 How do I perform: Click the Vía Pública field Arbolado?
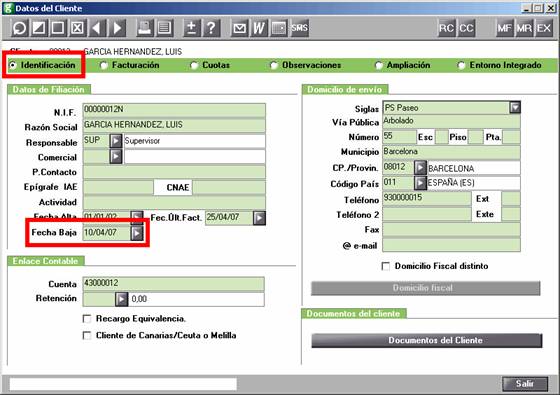(451, 121)
